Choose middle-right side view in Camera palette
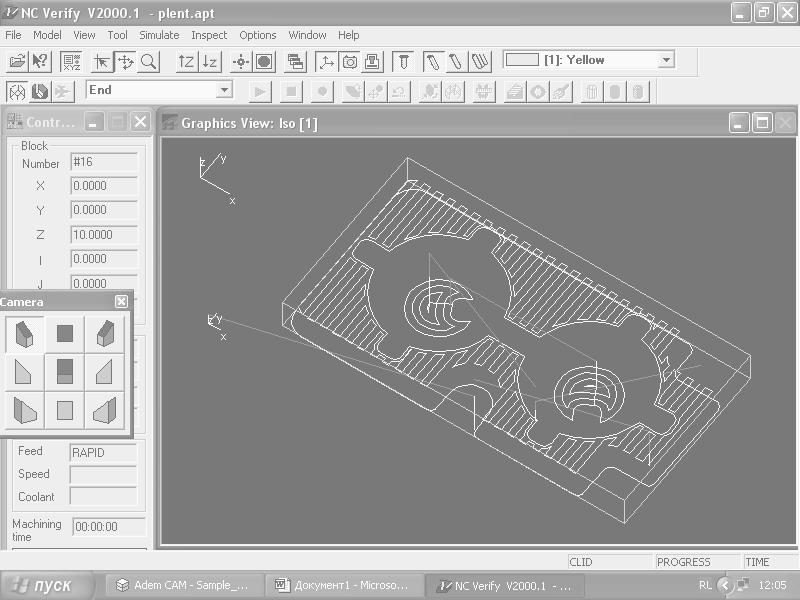 [105, 372]
